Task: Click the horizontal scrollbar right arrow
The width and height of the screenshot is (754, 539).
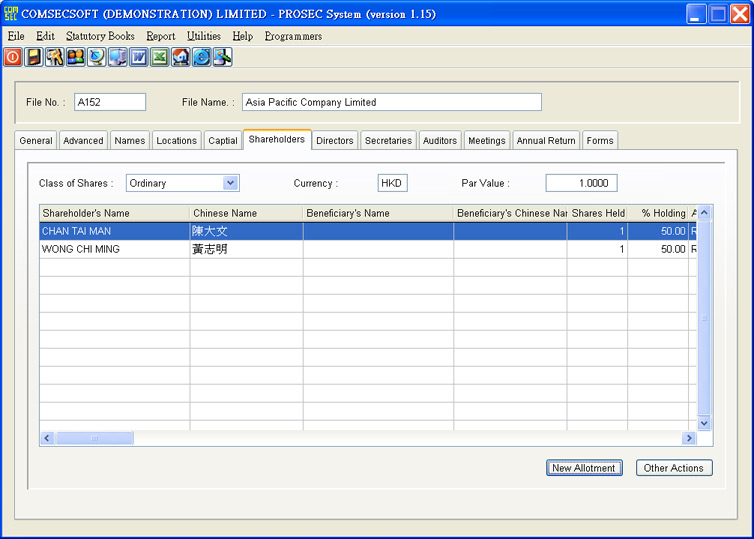Action: pos(688,438)
